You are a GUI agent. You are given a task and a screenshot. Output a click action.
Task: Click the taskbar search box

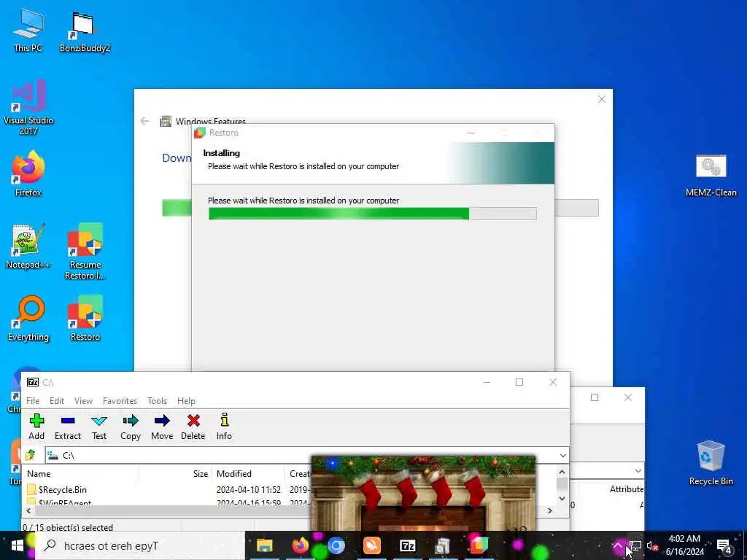[x=141, y=545]
